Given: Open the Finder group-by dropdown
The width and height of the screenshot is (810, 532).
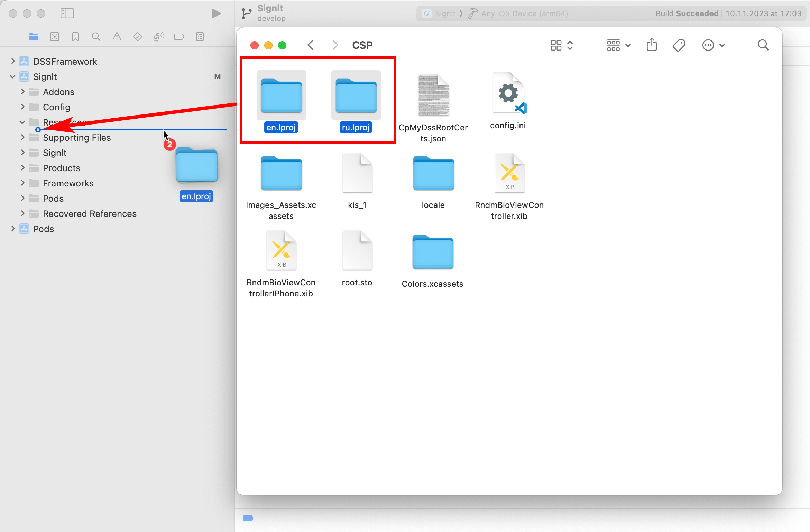Looking at the screenshot, I should pyautogui.click(x=619, y=45).
